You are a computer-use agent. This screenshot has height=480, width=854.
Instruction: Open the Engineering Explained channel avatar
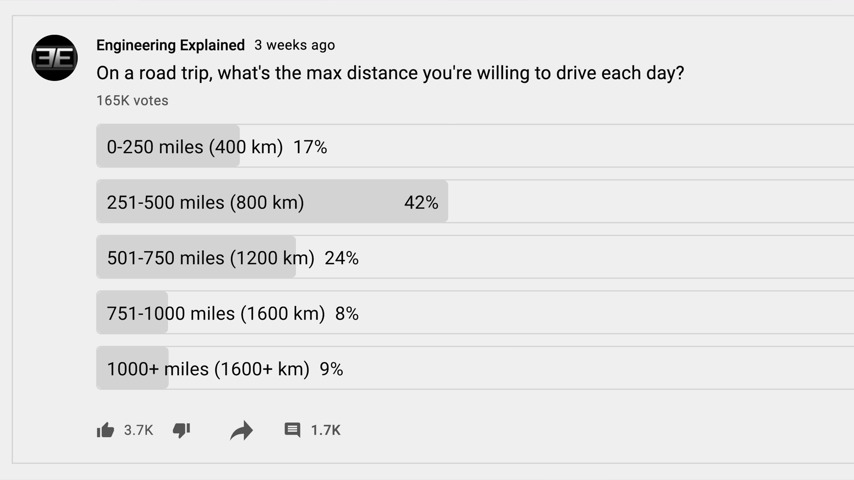tap(54, 58)
